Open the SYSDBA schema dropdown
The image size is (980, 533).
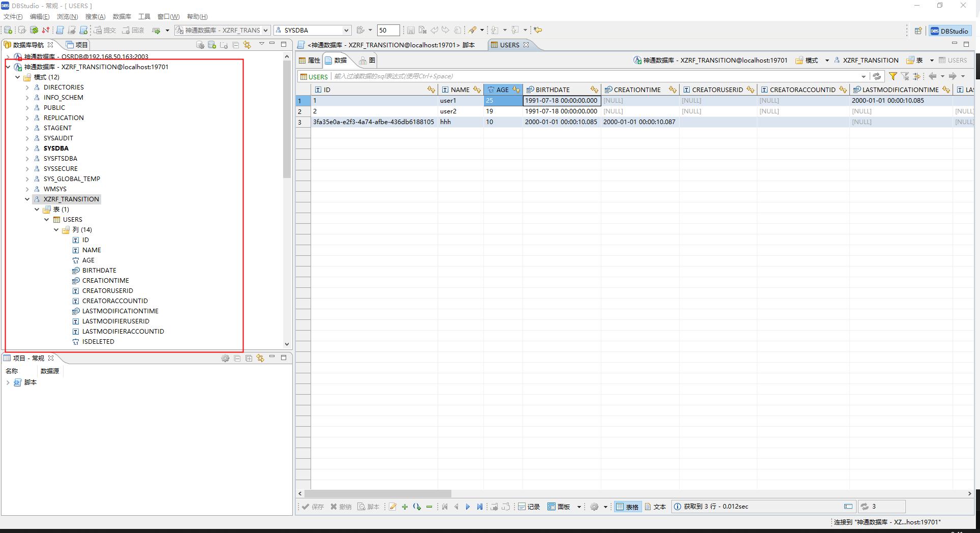(x=312, y=31)
